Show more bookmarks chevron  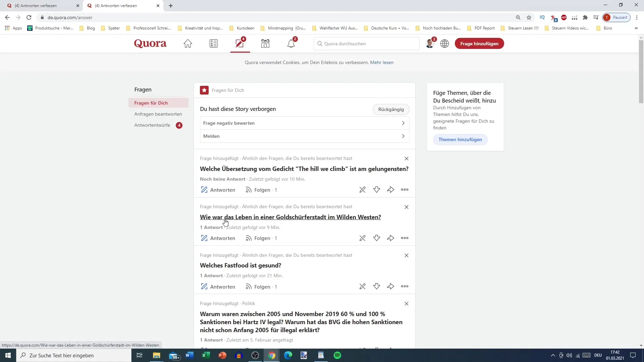click(636, 28)
